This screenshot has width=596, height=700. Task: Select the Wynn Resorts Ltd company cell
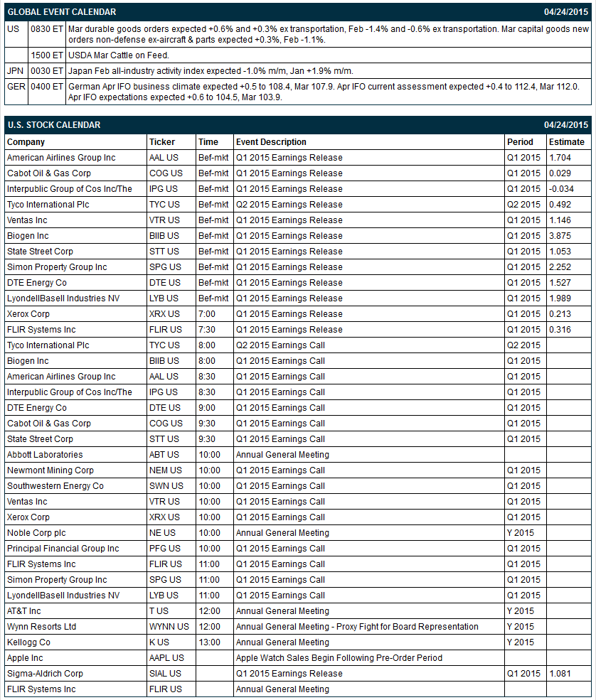tap(75, 626)
